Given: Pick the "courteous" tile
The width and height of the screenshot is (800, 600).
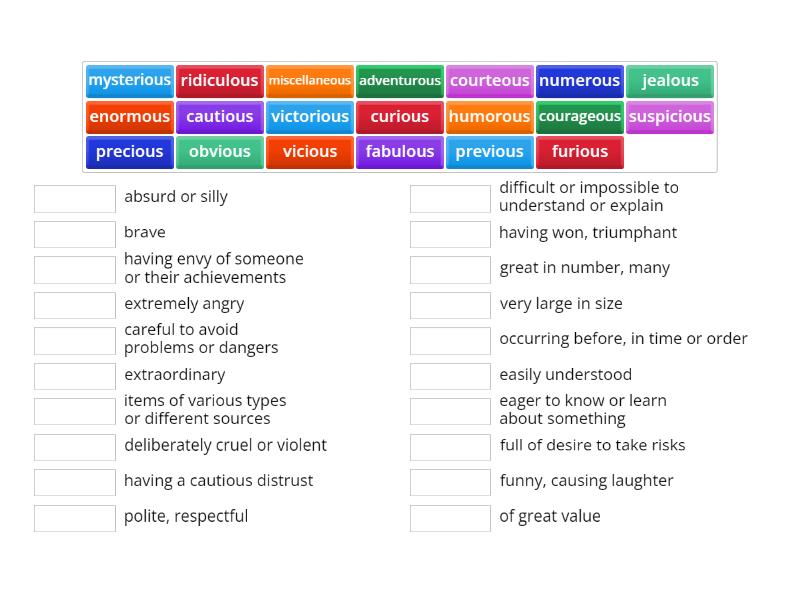Looking at the screenshot, I should pos(489,81).
